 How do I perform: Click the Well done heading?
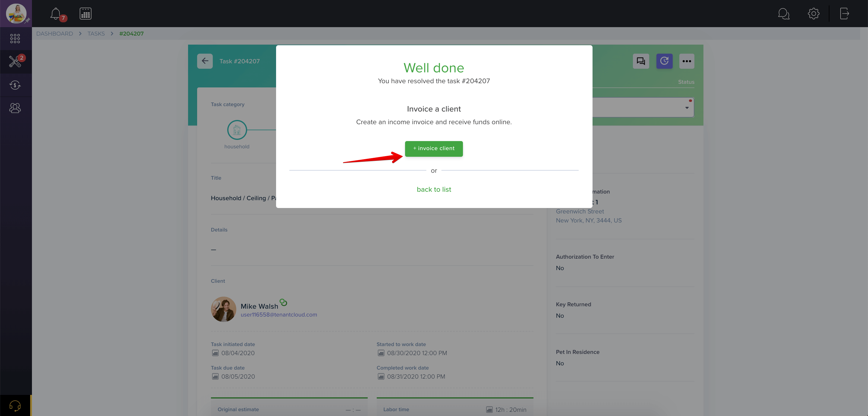pos(434,68)
